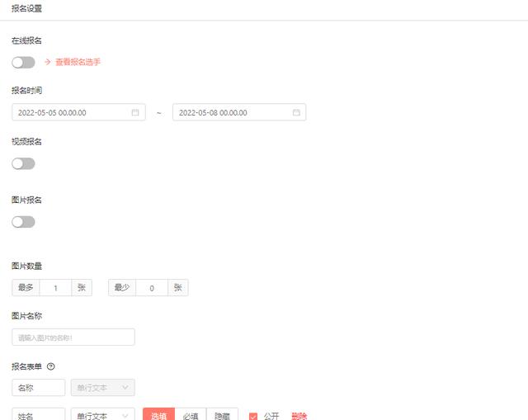
Task: Enable the 视频报名 switch
Action: (23, 163)
